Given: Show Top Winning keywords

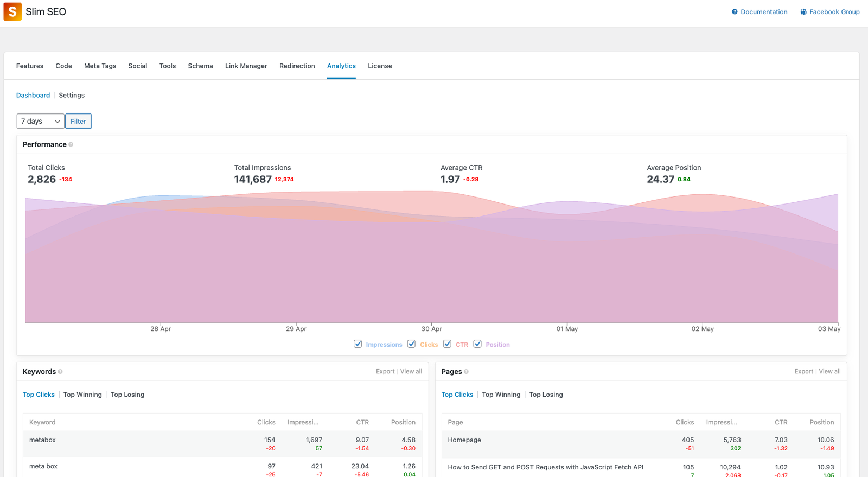Looking at the screenshot, I should (82, 395).
